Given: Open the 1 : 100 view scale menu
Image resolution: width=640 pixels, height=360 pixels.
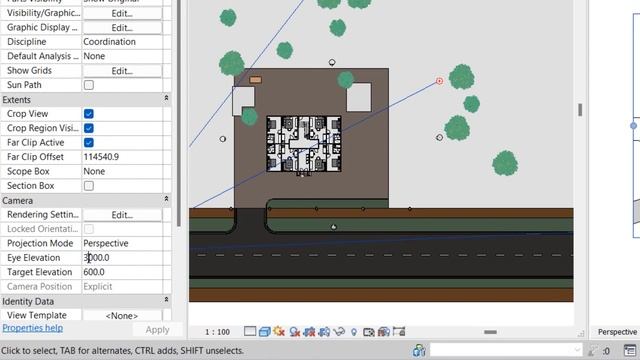Looking at the screenshot, I should click(x=217, y=332).
